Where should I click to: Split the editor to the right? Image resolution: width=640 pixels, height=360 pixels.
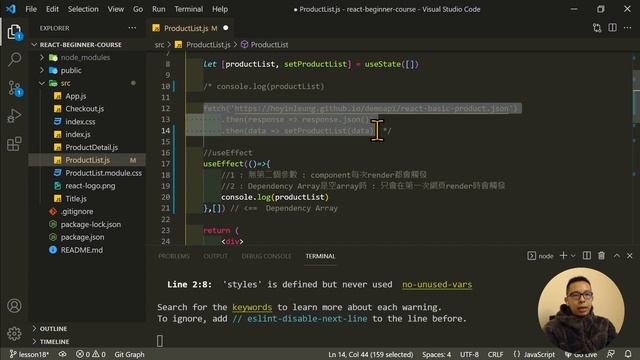612,28
